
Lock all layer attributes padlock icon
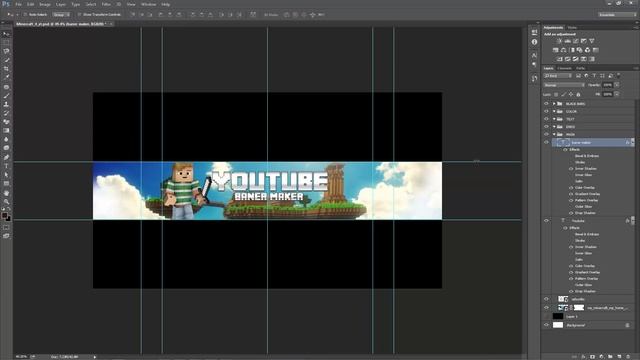[578, 94]
